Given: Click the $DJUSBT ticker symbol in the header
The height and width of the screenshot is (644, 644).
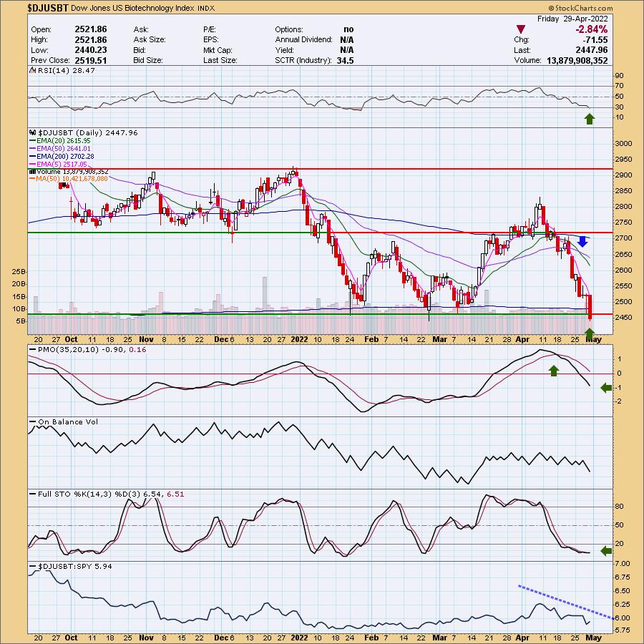Looking at the screenshot, I should [x=49, y=8].
